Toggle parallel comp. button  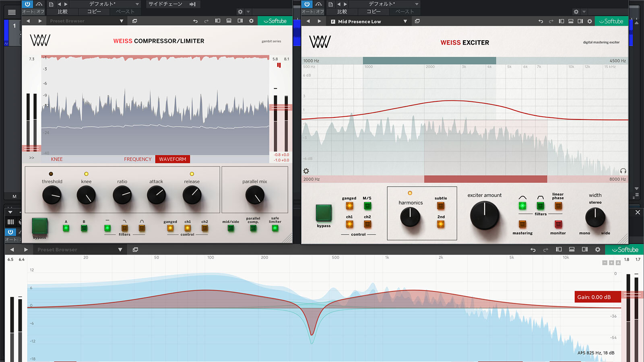click(x=253, y=228)
